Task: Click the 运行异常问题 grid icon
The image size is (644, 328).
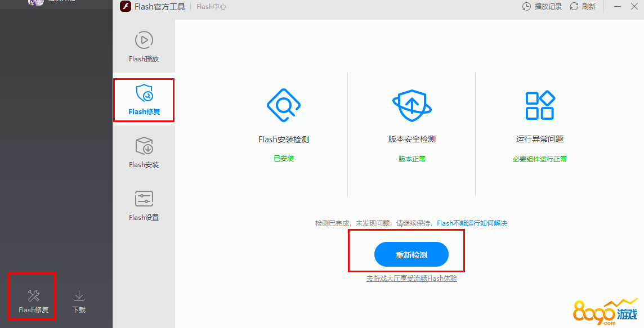Action: (x=540, y=105)
